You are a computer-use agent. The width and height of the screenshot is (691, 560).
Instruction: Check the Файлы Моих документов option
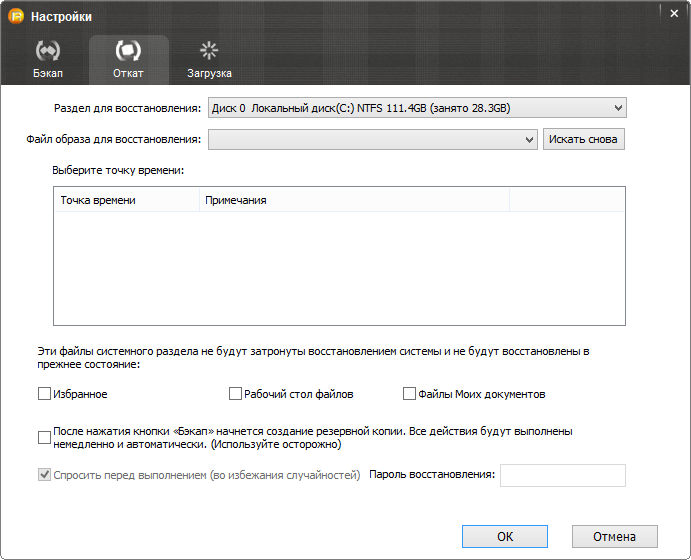pos(409,394)
